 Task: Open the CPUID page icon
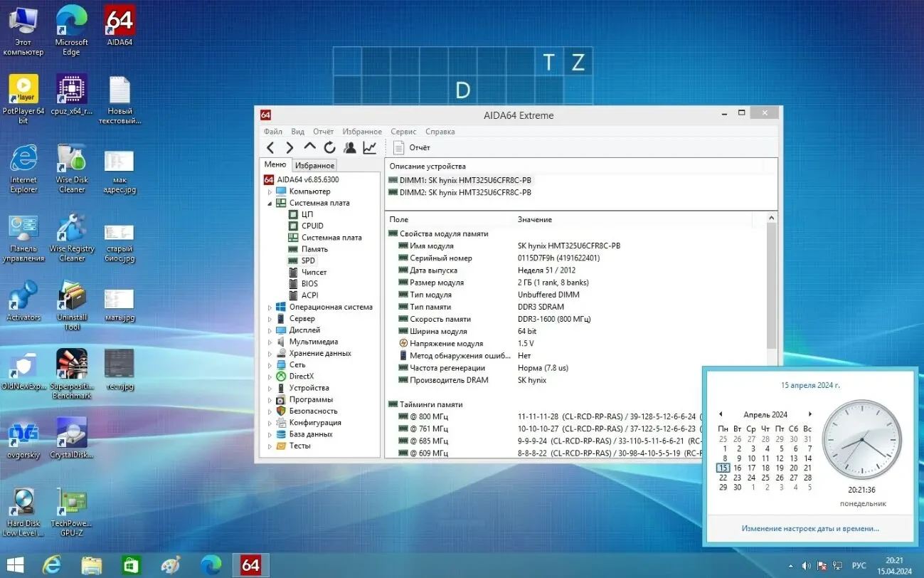tap(293, 226)
